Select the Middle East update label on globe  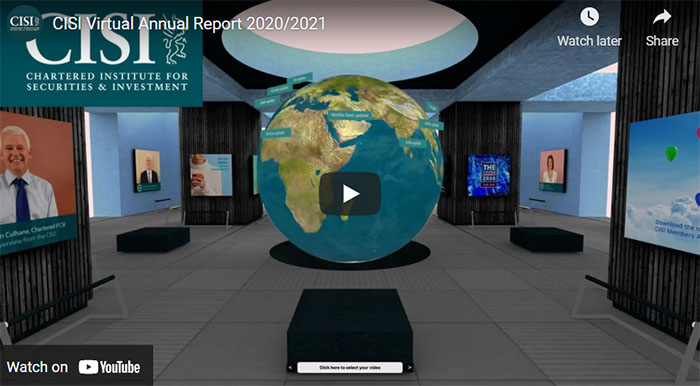350,115
